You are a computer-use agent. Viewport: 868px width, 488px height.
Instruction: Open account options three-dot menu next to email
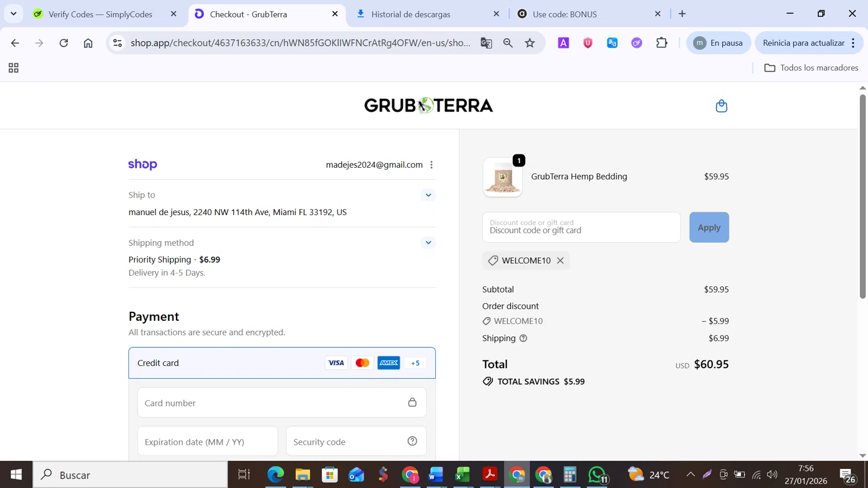pyautogui.click(x=431, y=165)
